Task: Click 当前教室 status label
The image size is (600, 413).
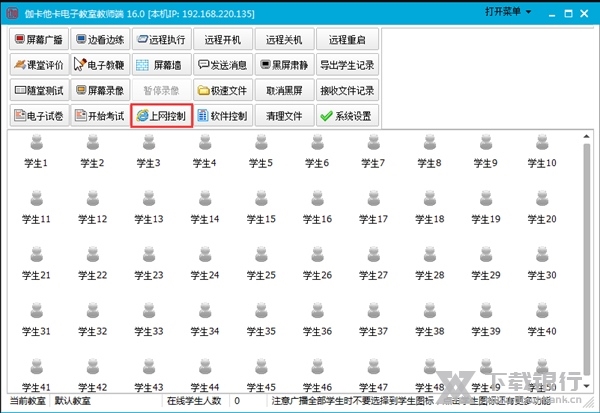Action: pos(28,401)
